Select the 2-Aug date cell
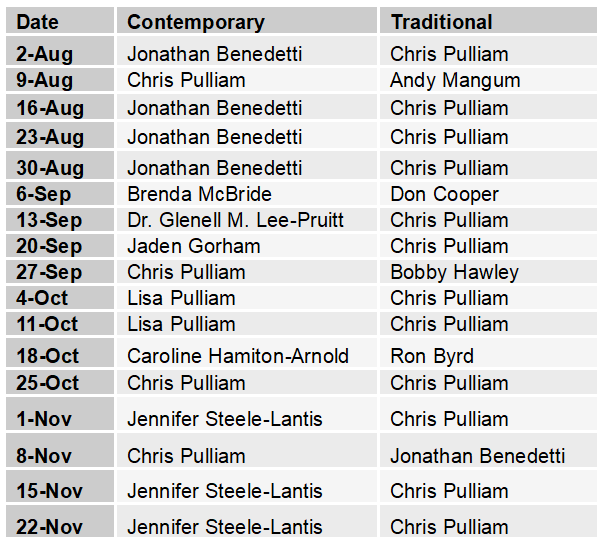This screenshot has width=604, height=543. tap(60, 51)
